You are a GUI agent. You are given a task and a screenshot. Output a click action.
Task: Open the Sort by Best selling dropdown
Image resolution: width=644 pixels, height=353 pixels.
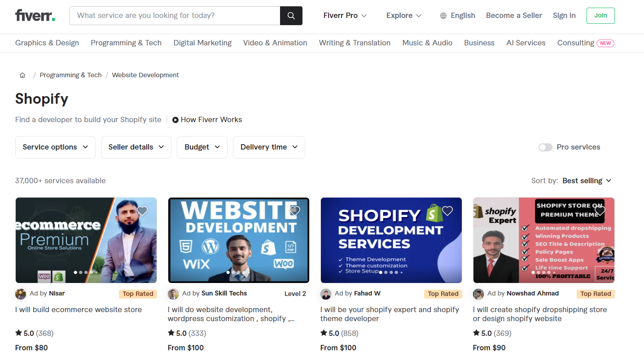click(587, 181)
